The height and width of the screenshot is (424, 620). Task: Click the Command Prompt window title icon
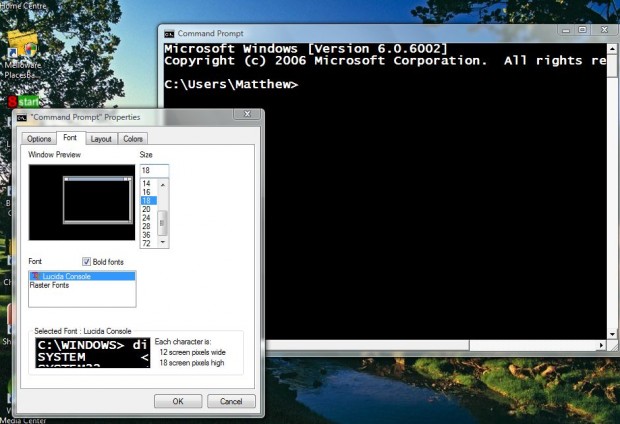(169, 34)
